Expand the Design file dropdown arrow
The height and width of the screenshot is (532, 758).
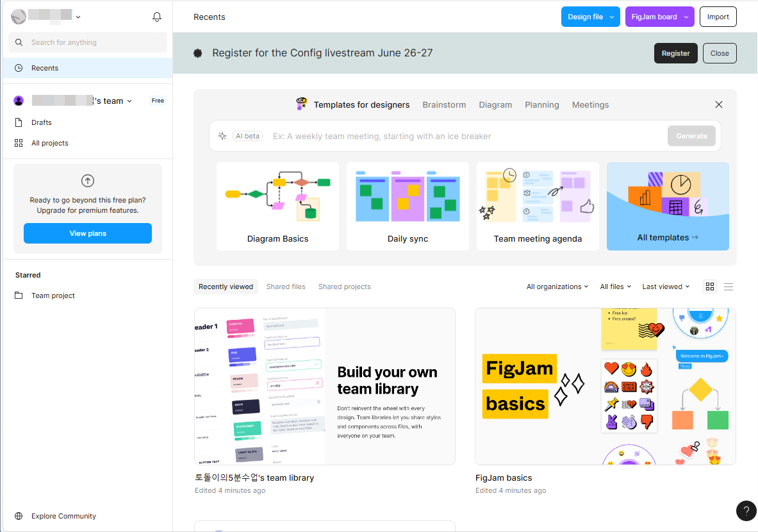[x=612, y=17]
